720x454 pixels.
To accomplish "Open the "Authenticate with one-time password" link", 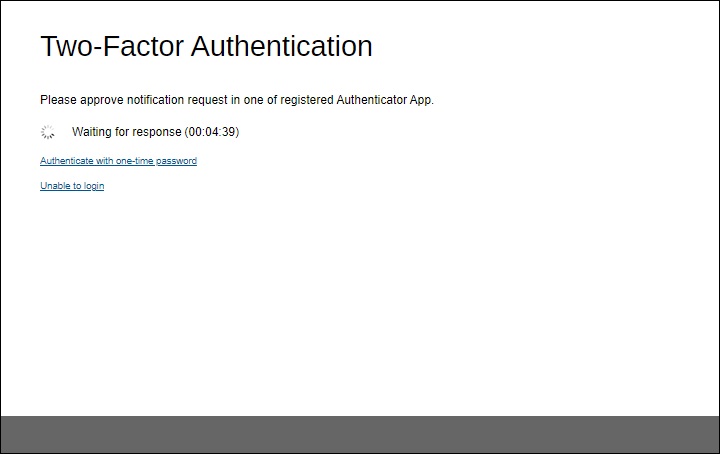I will (x=118, y=161).
